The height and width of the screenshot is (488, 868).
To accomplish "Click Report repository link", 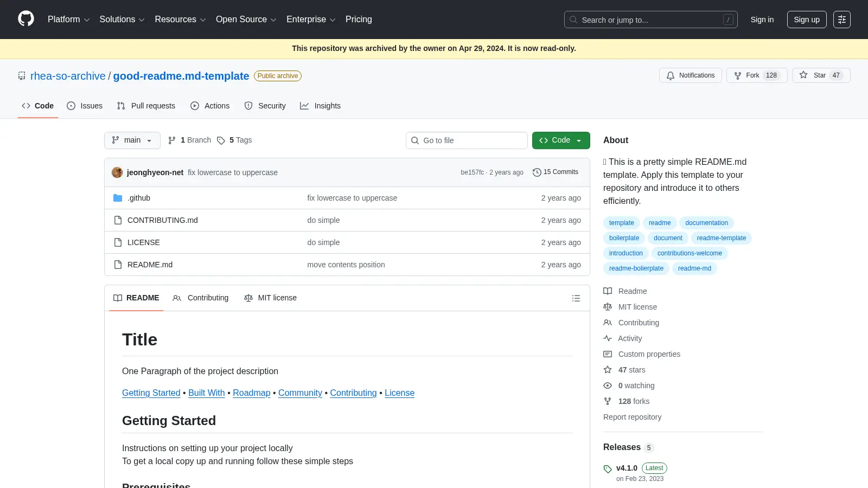I will [x=632, y=417].
